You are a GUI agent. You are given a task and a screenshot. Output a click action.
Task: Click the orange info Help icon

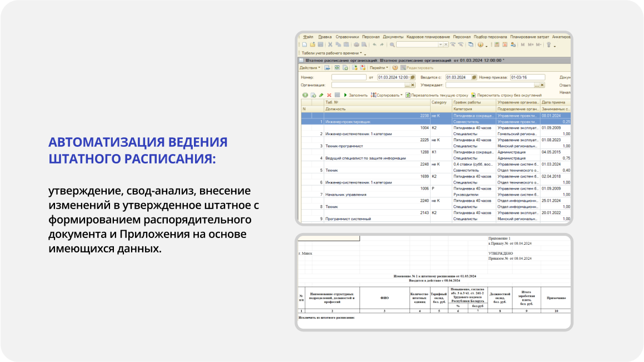[481, 44]
